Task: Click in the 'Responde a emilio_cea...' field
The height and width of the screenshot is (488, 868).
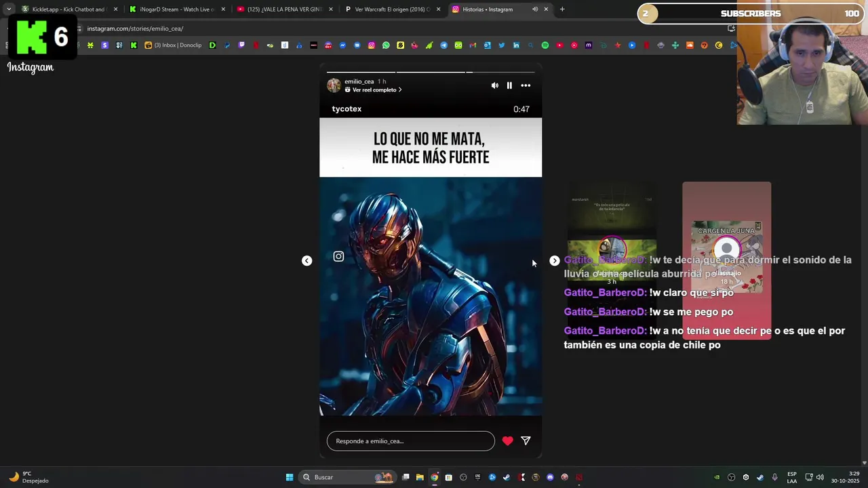Action: (411, 441)
